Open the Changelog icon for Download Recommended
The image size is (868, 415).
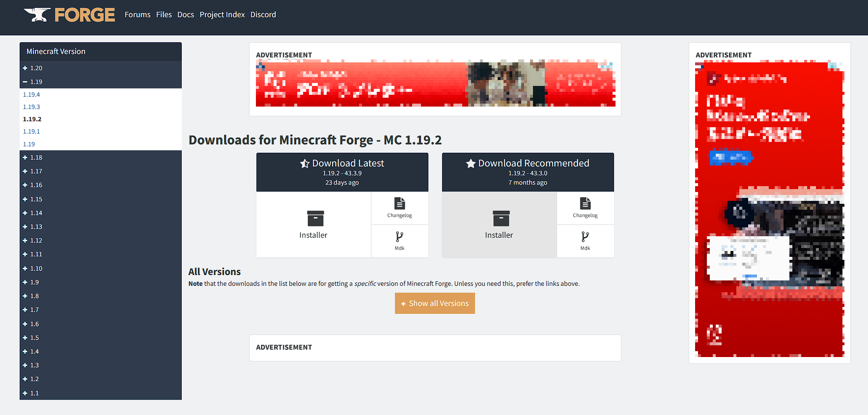[x=585, y=203]
